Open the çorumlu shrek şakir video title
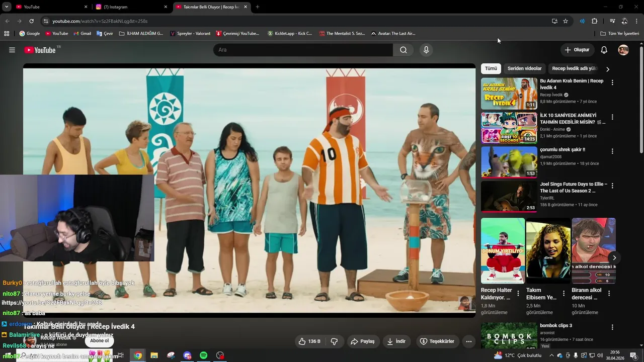This screenshot has width=644, height=362. (562, 149)
